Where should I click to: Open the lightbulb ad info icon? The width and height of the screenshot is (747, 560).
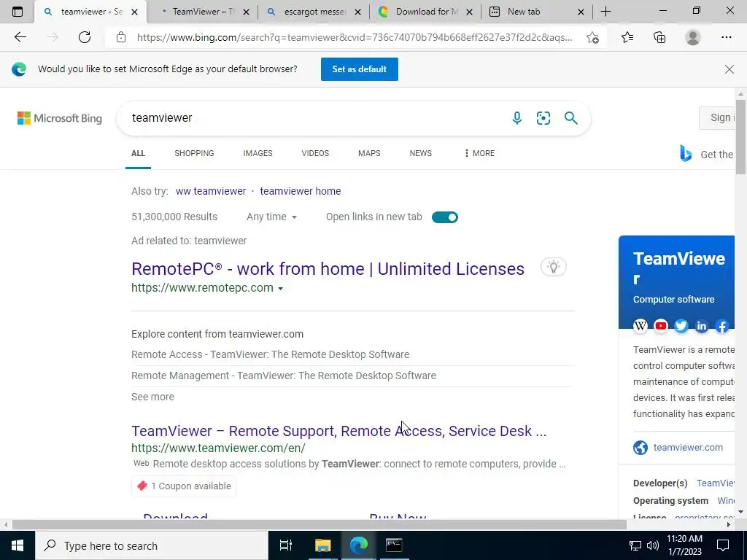[553, 267]
